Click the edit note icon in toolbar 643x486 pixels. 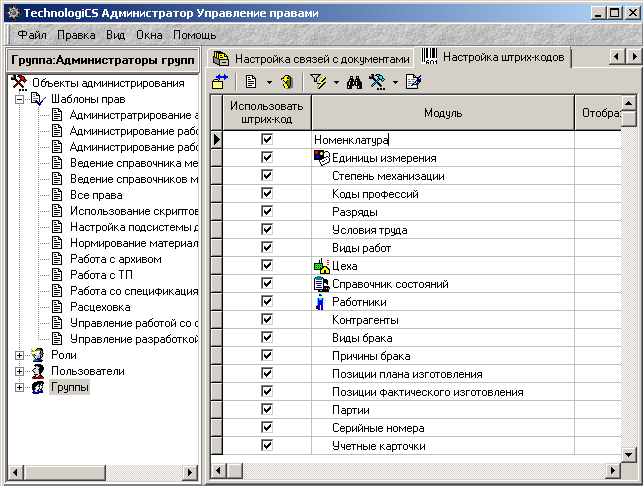(x=413, y=82)
